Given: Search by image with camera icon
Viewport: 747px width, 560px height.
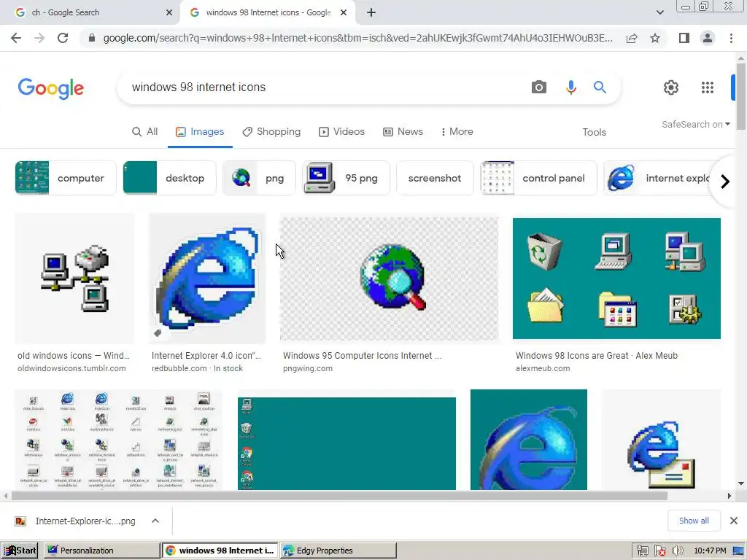Looking at the screenshot, I should pos(539,87).
